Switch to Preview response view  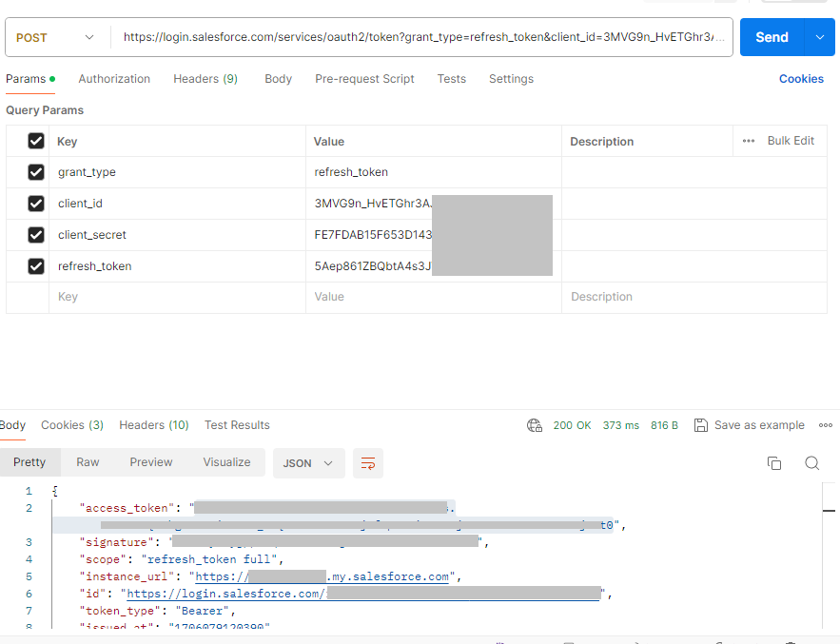tap(151, 462)
